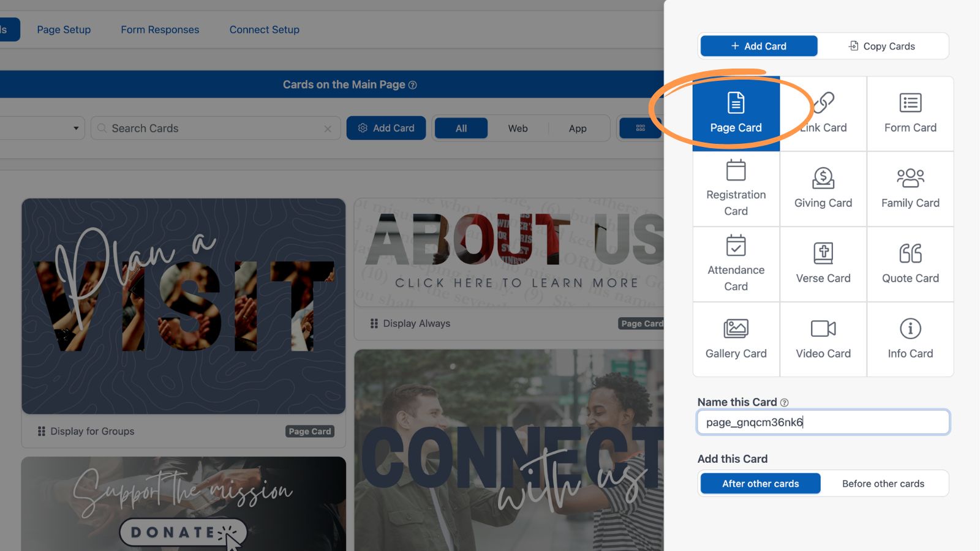The width and height of the screenshot is (980, 551).
Task: Click Add Card button in main toolbar
Action: [x=386, y=128]
